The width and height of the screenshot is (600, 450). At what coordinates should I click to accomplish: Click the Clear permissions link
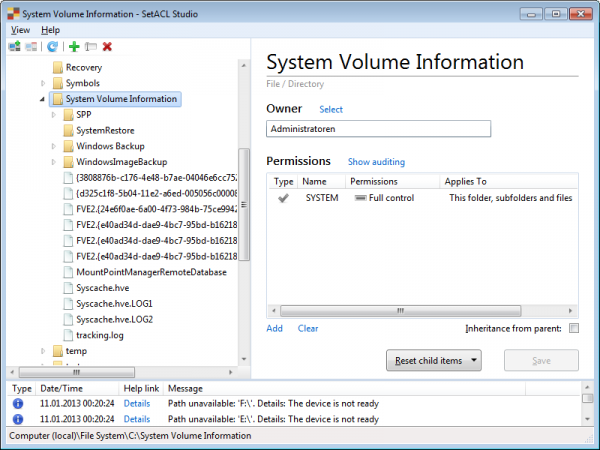point(308,328)
